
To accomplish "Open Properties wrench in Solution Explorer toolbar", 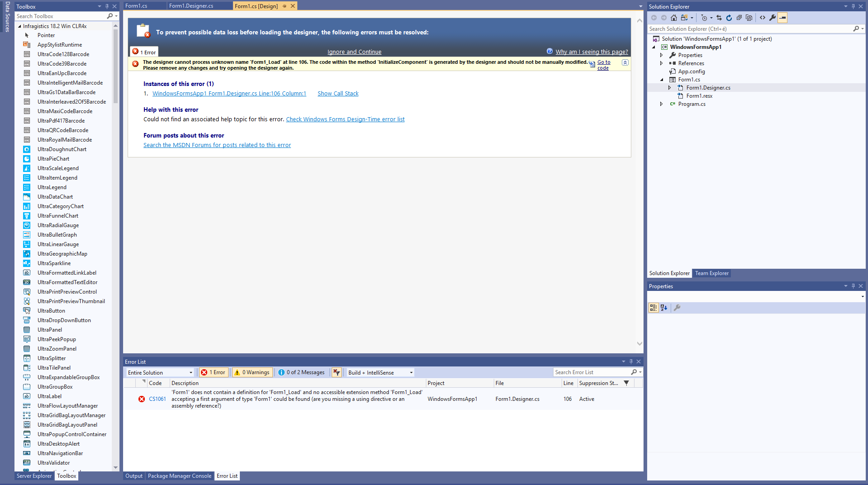I will pos(773,18).
